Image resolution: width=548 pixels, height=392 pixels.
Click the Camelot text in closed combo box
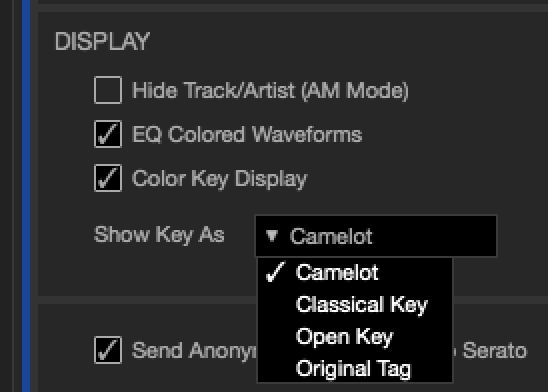tap(331, 237)
